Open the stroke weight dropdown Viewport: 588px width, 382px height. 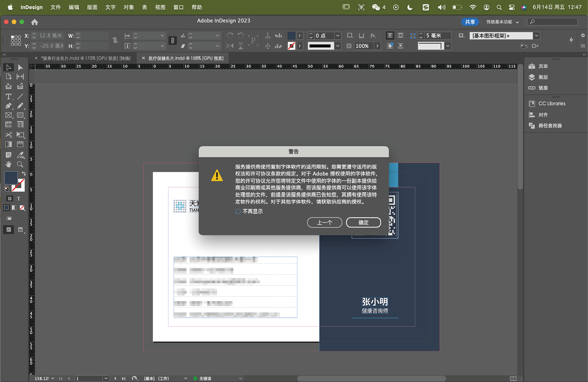click(x=338, y=36)
